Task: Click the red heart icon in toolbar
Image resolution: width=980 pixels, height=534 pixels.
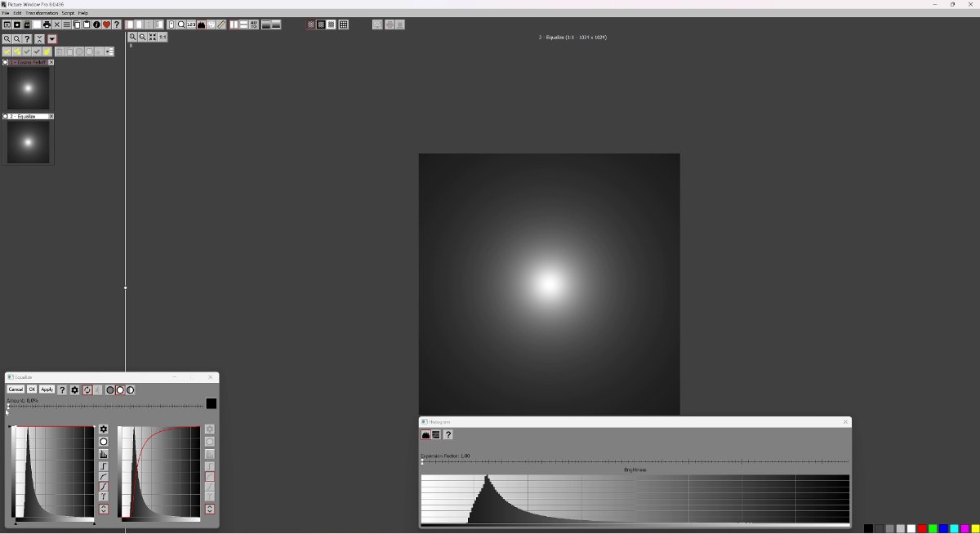Action: click(106, 24)
